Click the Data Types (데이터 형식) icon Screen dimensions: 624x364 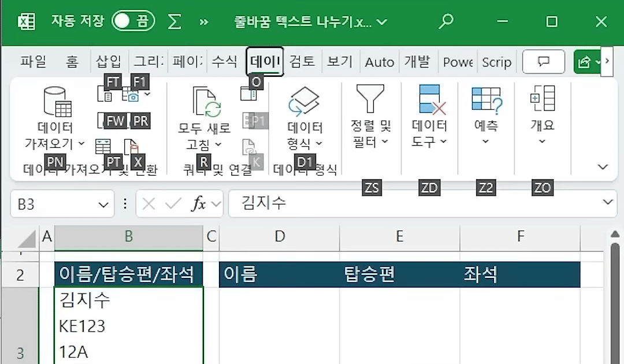pyautogui.click(x=304, y=102)
